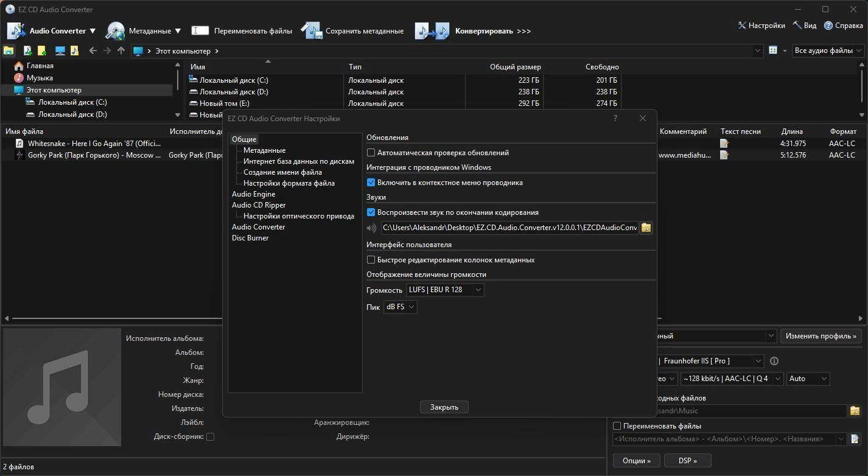
Task: Expand the Метаданные menu arrow
Action: coord(178,31)
